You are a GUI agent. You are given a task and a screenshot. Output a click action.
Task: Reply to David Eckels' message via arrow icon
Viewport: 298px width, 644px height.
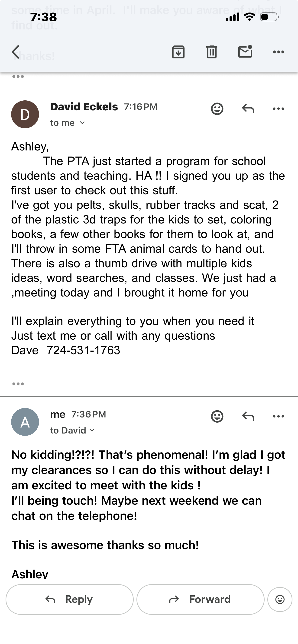(x=248, y=109)
